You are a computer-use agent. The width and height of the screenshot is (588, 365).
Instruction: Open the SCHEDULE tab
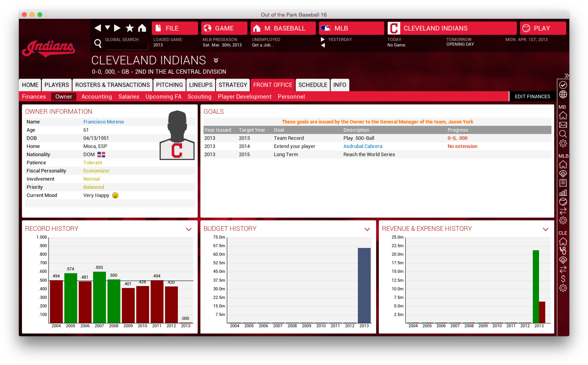coord(312,85)
